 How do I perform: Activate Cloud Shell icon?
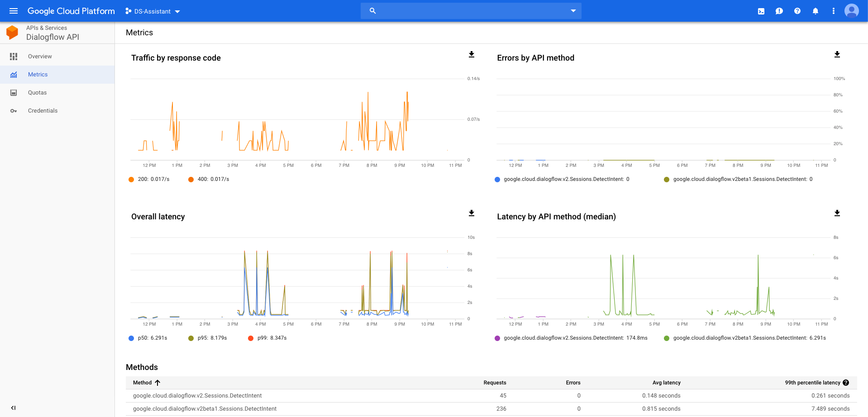tap(761, 11)
